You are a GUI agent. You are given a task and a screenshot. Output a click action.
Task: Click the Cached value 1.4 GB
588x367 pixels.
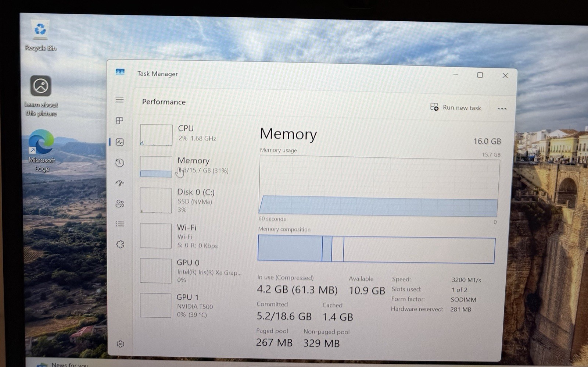click(x=338, y=317)
